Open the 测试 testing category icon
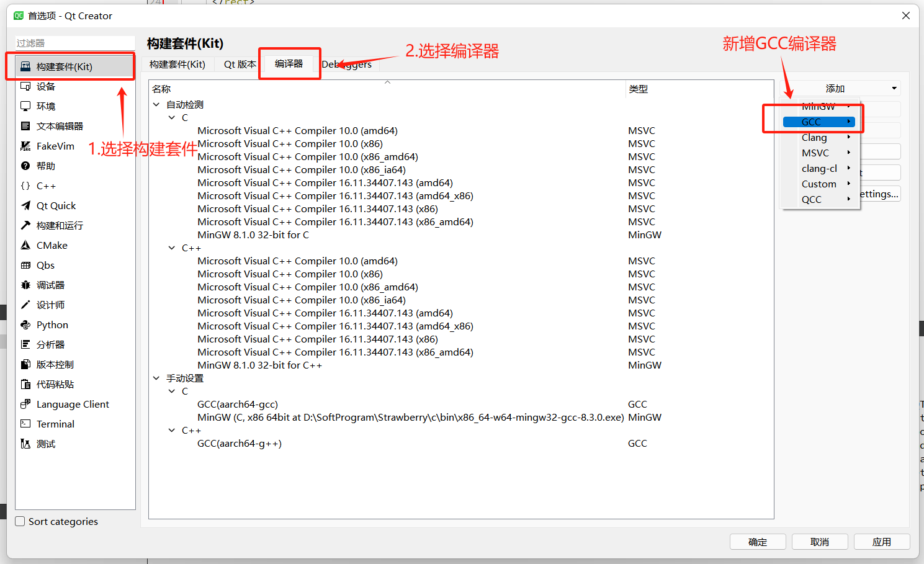 [x=25, y=444]
